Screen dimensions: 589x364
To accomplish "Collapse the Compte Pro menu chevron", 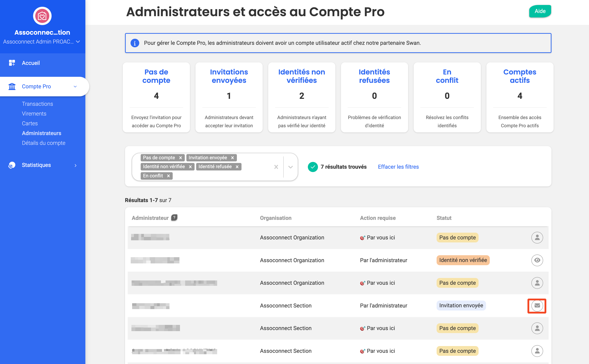I will [75, 86].
